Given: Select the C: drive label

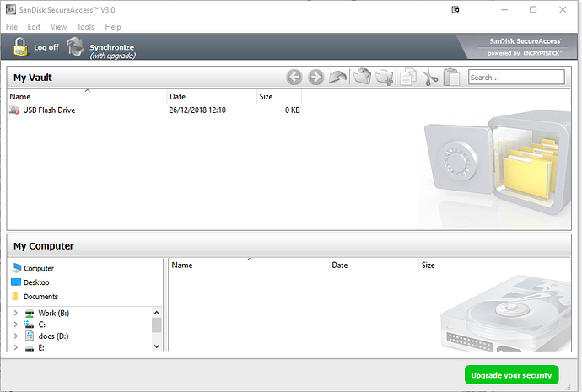Looking at the screenshot, I should pyautogui.click(x=42, y=325).
